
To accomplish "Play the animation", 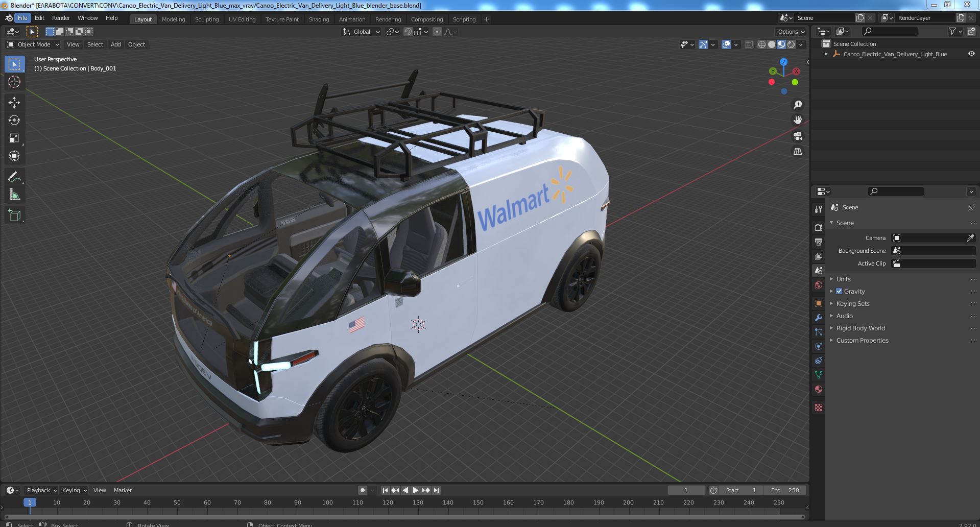I will click(416, 490).
